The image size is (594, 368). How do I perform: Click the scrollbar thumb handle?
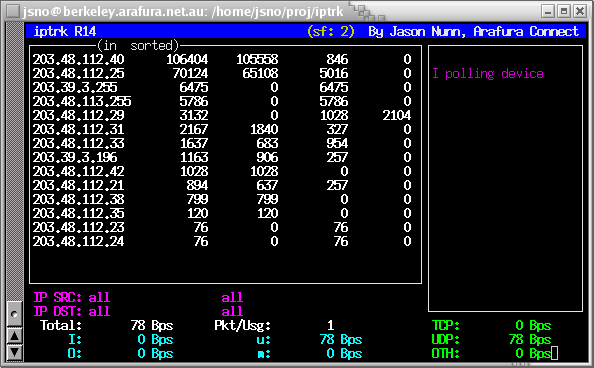pyautogui.click(x=15, y=314)
